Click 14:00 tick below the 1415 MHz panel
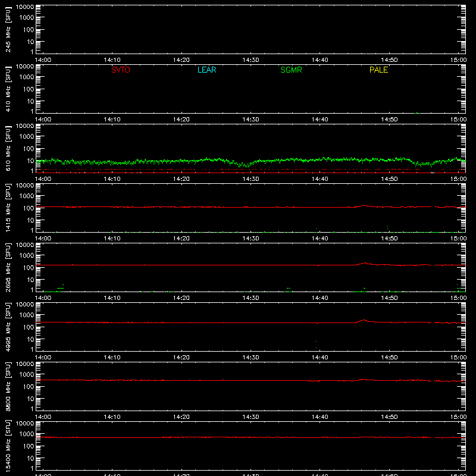The width and height of the screenshot is (476, 476). 43,239
